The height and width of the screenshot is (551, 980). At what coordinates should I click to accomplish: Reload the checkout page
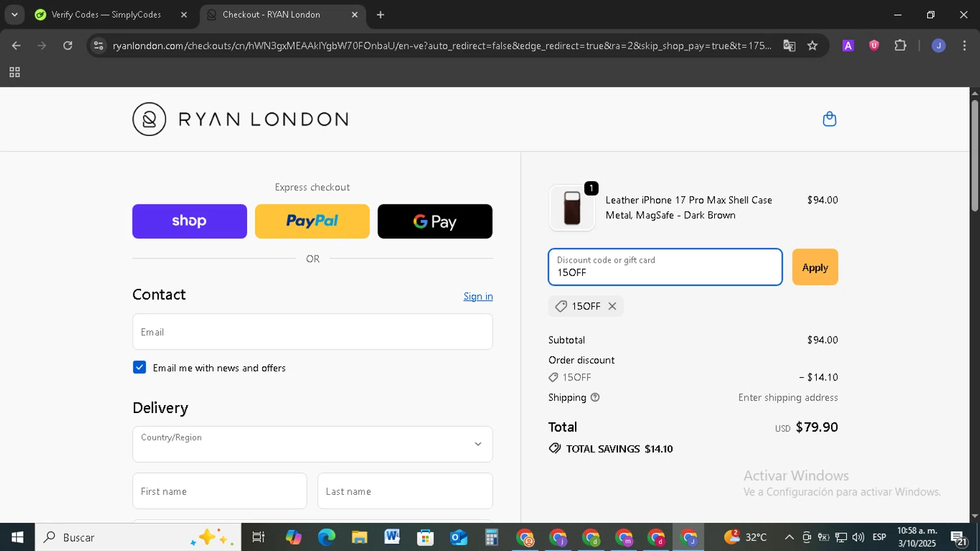tap(68, 46)
